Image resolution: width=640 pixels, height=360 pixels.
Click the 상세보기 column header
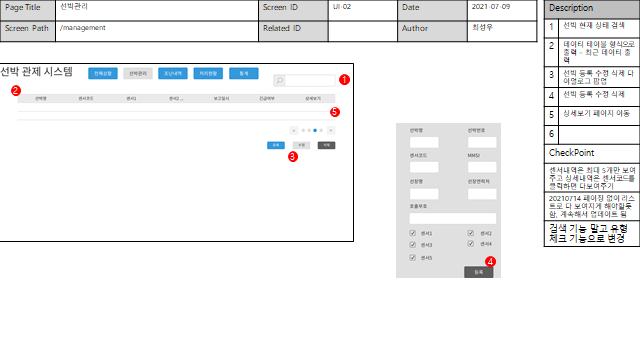(313, 98)
